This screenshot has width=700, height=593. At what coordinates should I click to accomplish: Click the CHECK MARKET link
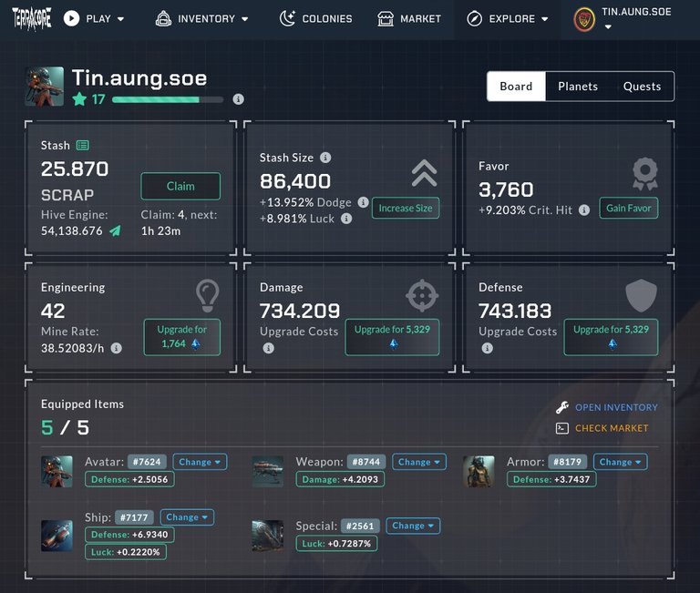(x=612, y=428)
